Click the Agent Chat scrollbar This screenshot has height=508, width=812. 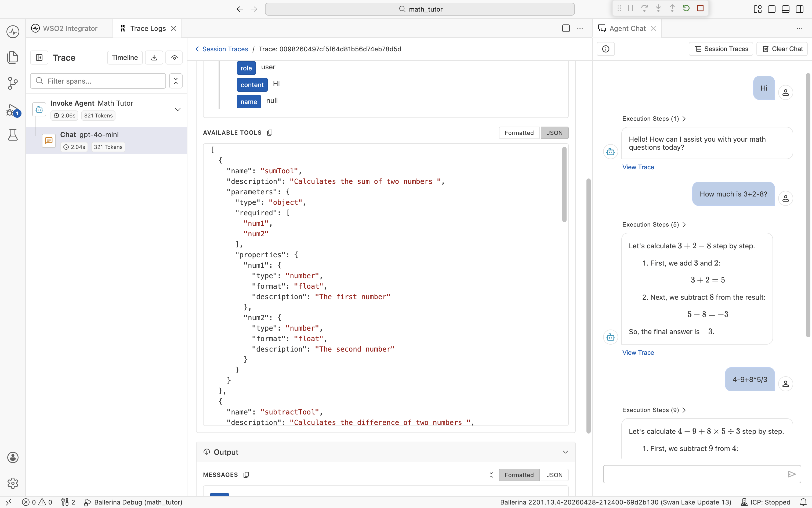click(808, 205)
